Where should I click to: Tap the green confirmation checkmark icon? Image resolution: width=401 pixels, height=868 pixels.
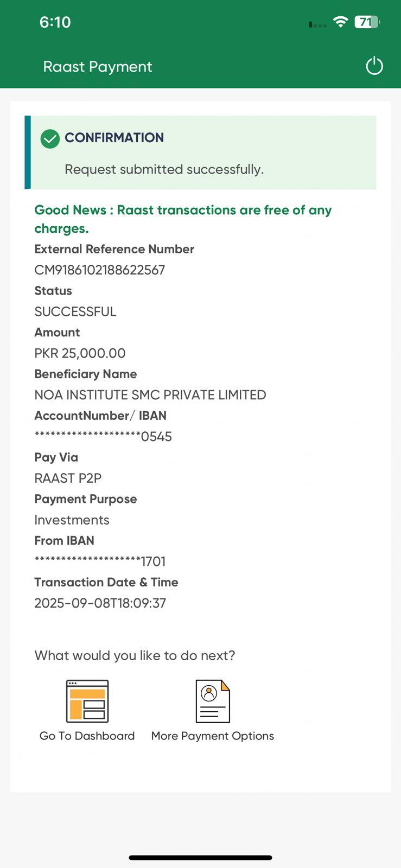pyautogui.click(x=50, y=139)
